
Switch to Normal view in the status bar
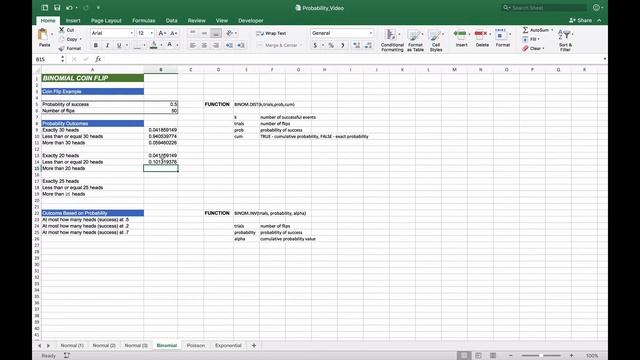[x=463, y=356]
